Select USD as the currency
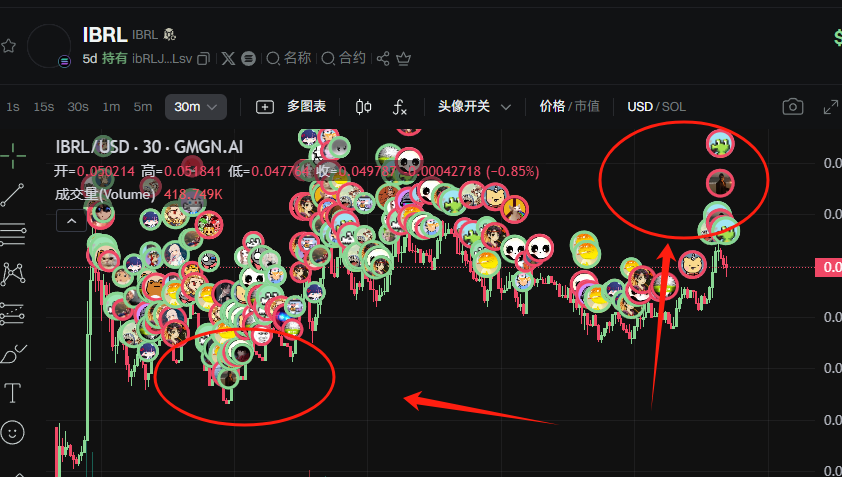 click(x=640, y=107)
